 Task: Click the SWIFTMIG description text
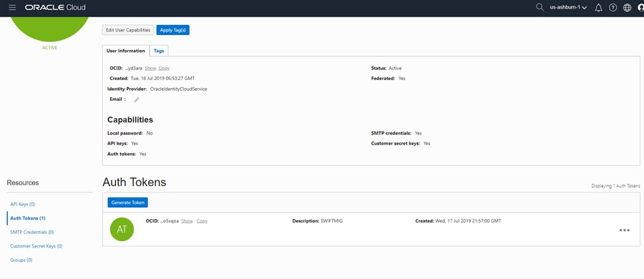click(x=331, y=221)
